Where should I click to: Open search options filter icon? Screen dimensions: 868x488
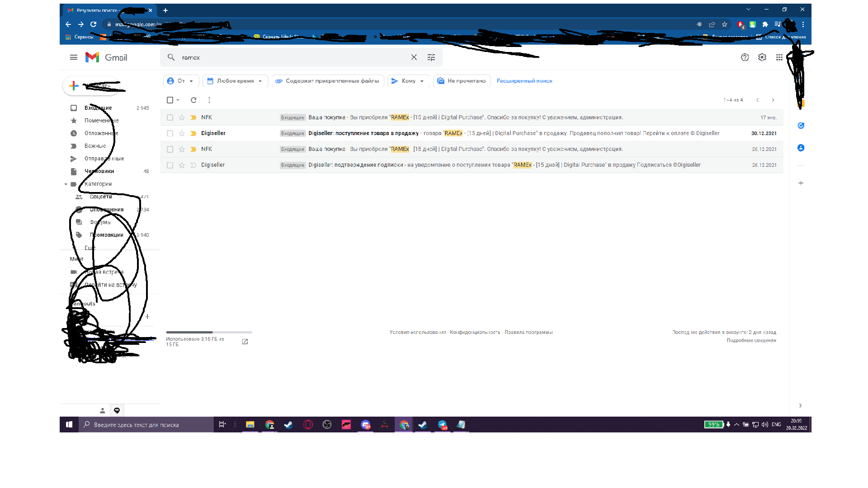[x=431, y=57]
